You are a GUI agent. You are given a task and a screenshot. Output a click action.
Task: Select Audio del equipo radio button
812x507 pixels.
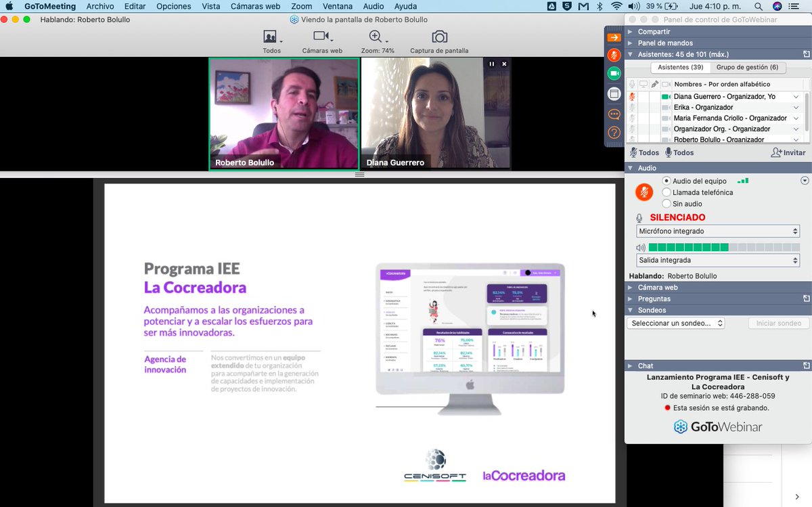[x=667, y=181]
